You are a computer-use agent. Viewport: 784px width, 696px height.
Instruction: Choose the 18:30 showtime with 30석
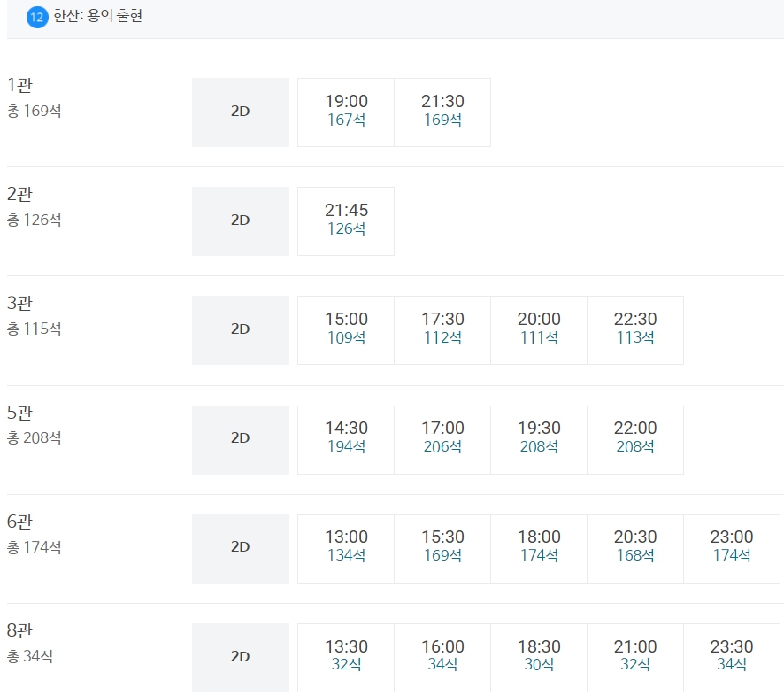tap(539, 658)
